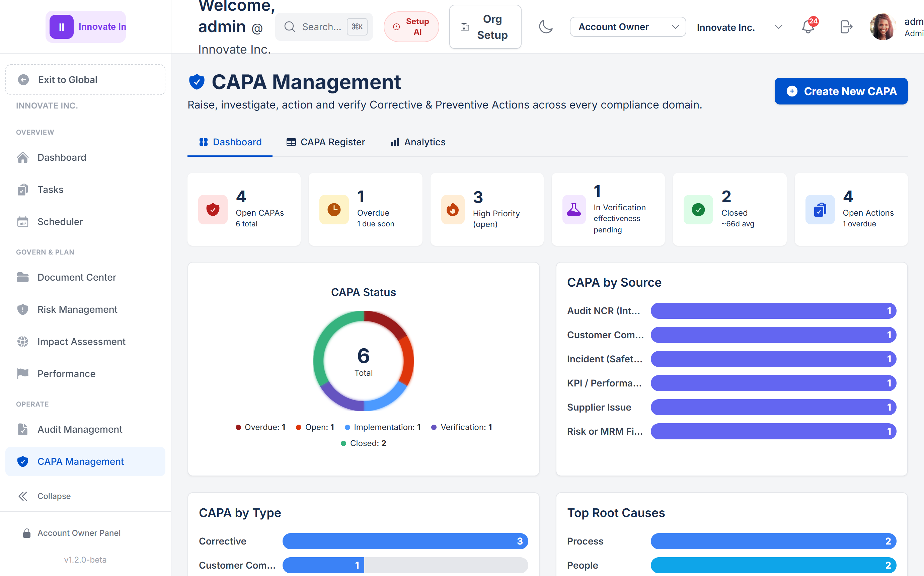924x576 pixels.
Task: Click Implementation legend blue dot
Action: click(347, 427)
